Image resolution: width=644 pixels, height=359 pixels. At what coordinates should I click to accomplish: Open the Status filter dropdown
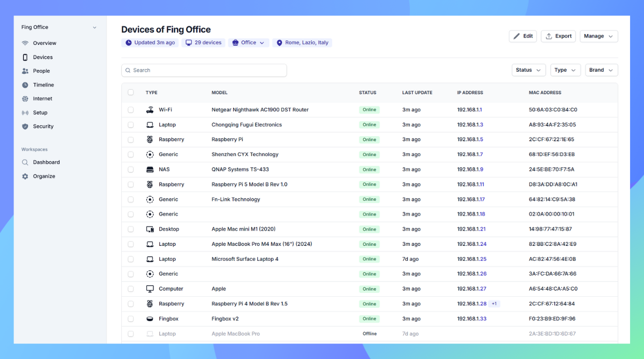pos(529,70)
